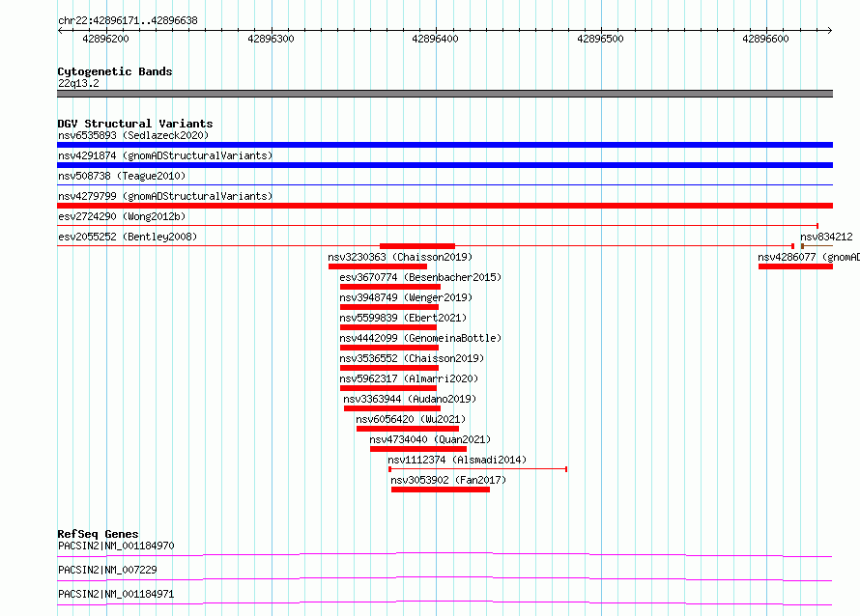Click ruler position 42896400
Image resolution: width=860 pixels, height=616 pixels.
click(x=435, y=39)
